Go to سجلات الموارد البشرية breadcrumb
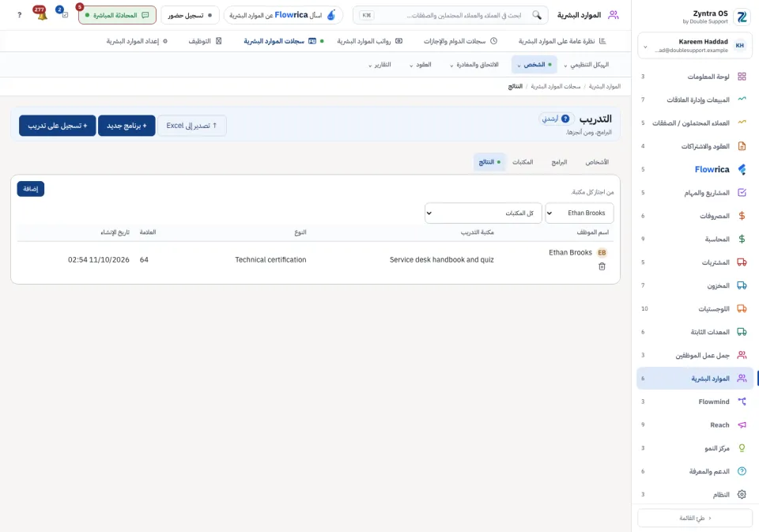Screen dimensions: 759x532 click(x=555, y=87)
